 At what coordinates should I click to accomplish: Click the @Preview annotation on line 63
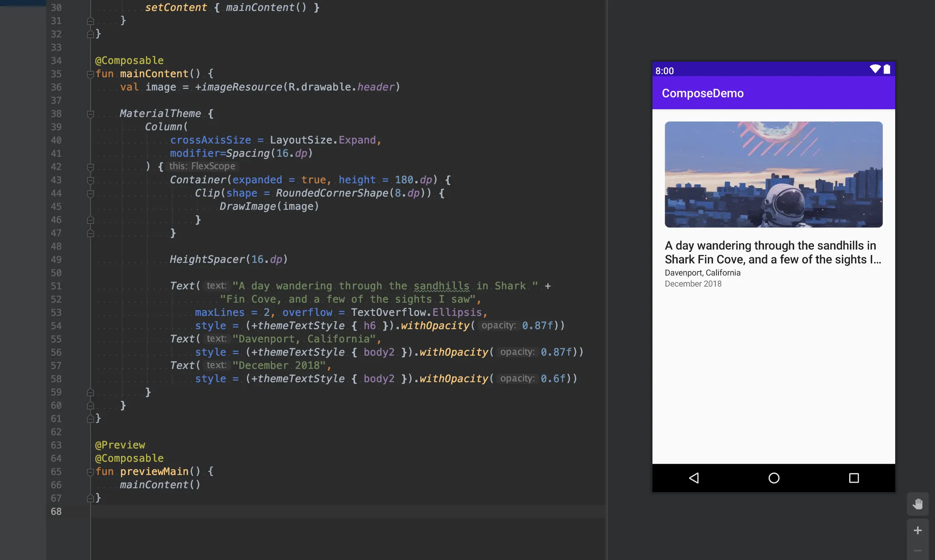point(120,445)
